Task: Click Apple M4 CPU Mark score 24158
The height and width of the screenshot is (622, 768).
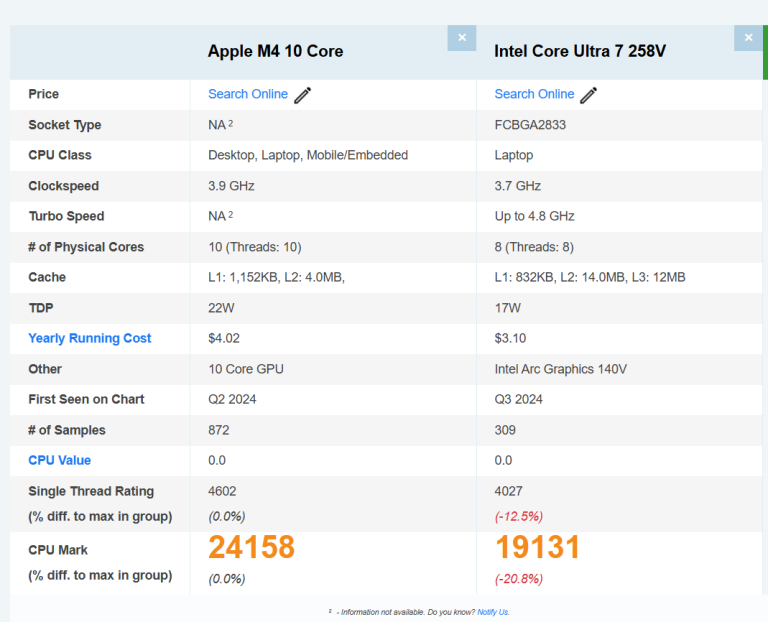Action: 251,547
